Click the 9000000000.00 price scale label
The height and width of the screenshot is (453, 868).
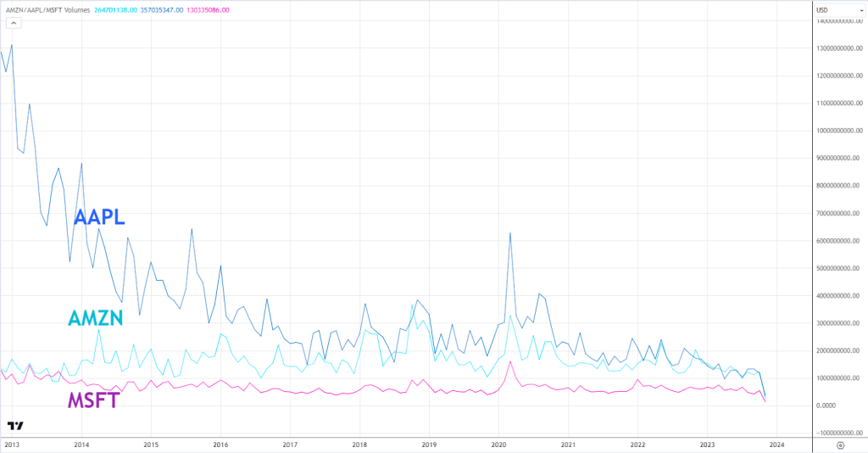pos(840,159)
